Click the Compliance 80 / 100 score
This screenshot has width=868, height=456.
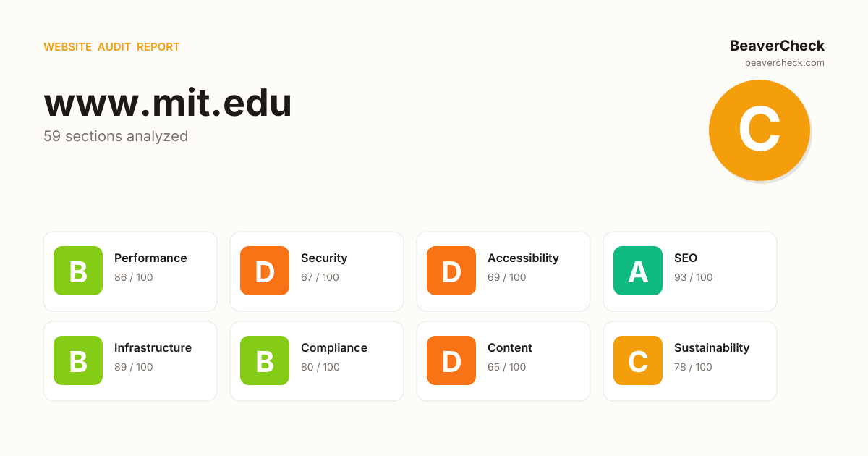tap(320, 367)
